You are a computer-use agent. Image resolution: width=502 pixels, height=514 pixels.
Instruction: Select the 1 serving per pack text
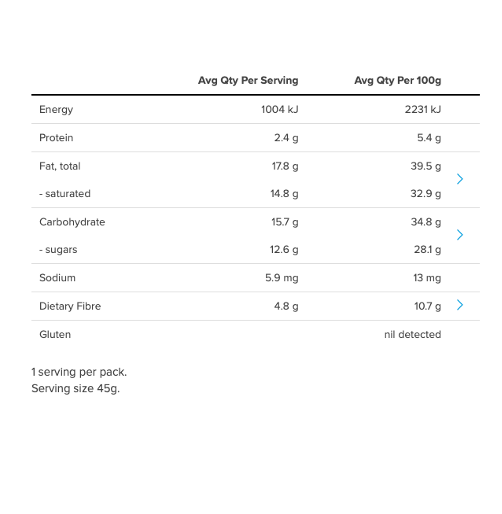79,372
